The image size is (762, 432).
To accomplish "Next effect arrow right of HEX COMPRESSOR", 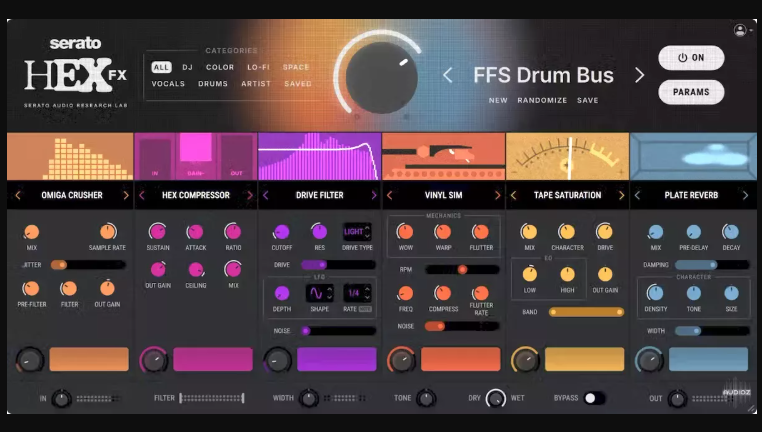I will click(x=250, y=195).
